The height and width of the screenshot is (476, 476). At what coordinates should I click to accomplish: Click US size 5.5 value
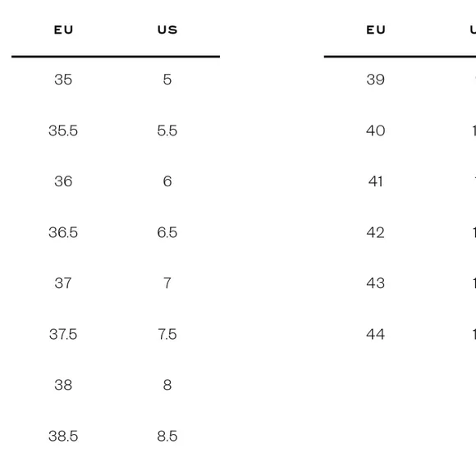coord(167,130)
